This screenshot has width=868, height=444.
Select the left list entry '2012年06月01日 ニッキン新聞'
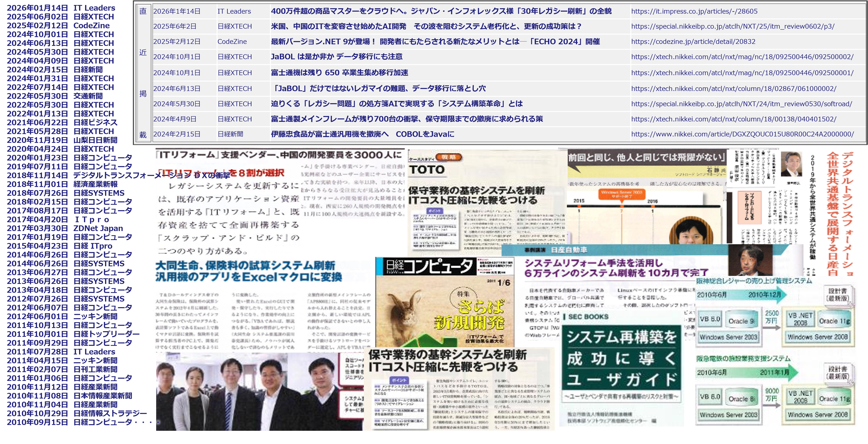(62, 316)
